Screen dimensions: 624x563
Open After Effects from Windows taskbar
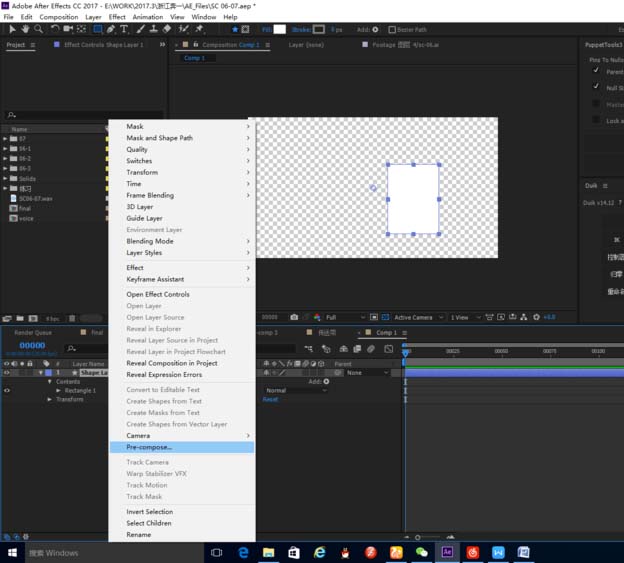pyautogui.click(x=447, y=552)
